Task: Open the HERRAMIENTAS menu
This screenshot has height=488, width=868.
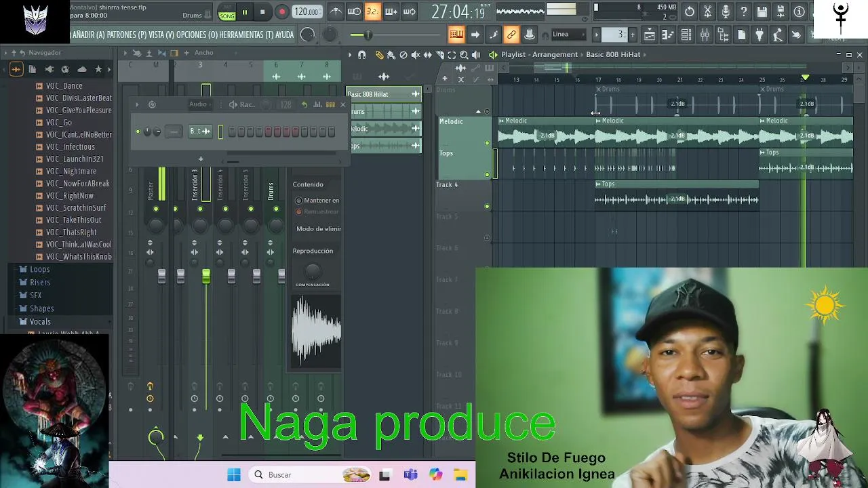Action: click(246, 35)
